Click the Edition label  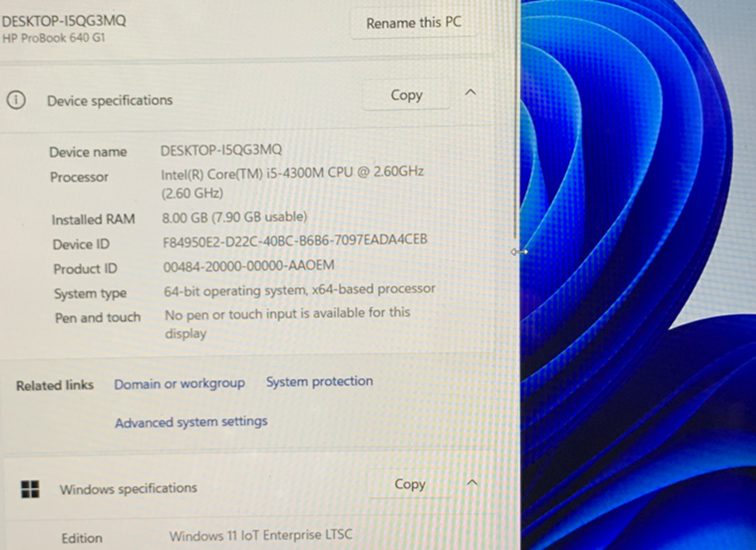[x=82, y=538]
